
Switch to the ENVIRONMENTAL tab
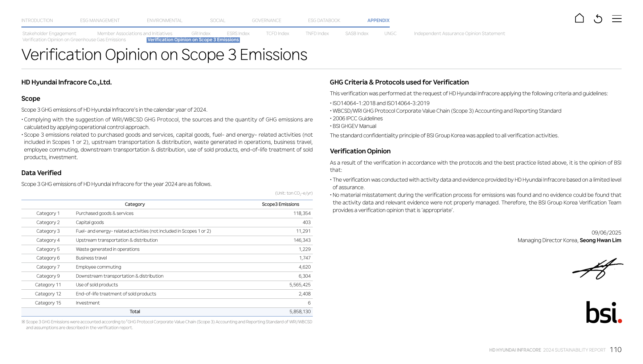tap(165, 20)
